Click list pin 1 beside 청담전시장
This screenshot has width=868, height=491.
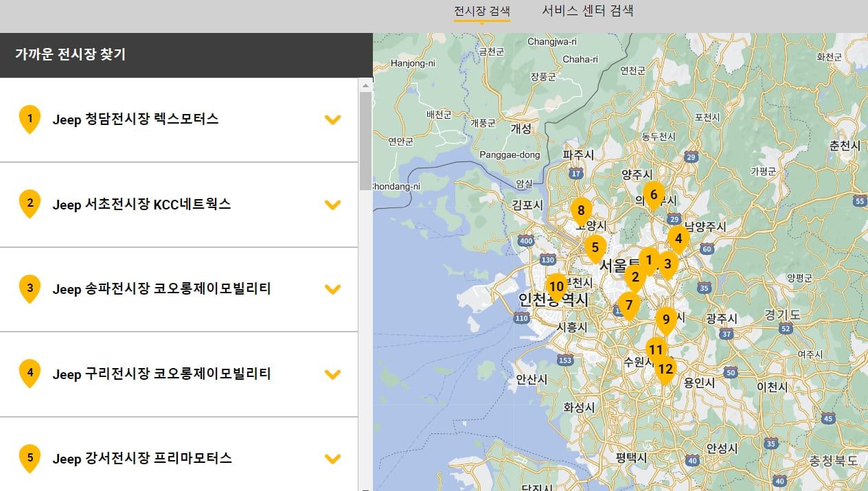pos(30,119)
